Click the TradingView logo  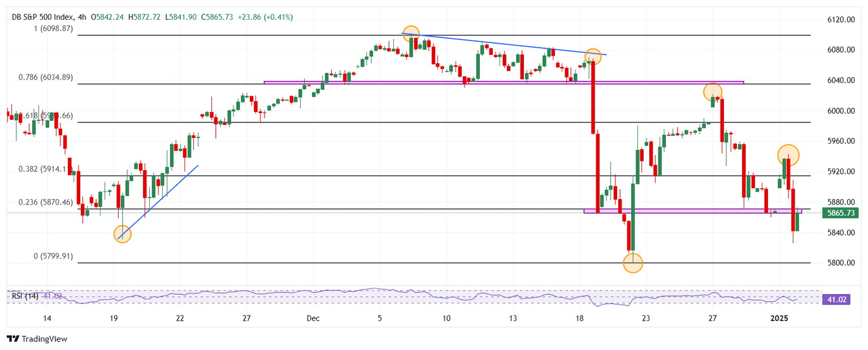[x=37, y=339]
